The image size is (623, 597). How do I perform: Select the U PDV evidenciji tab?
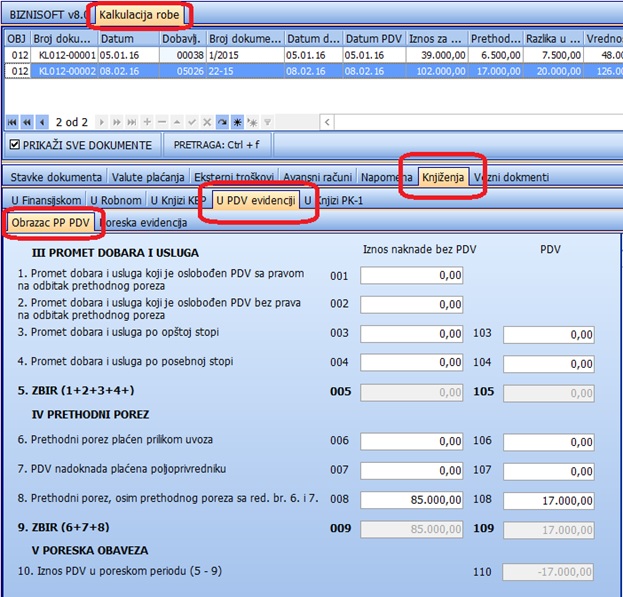point(255,200)
